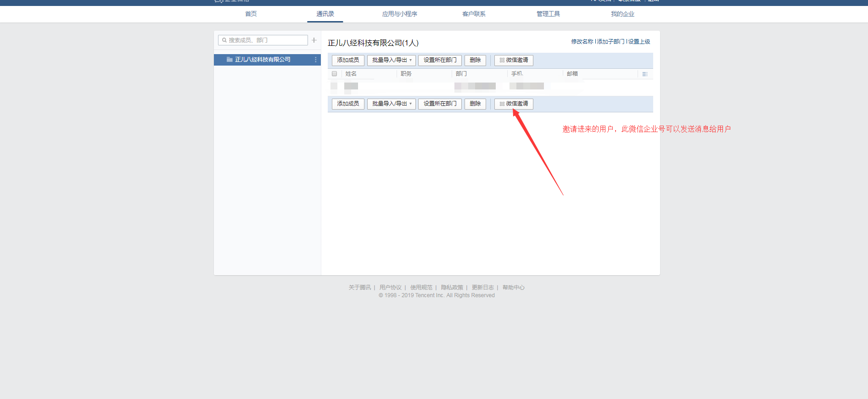Open the 通讯录 tab
Viewport: 868px width, 399px height.
[x=325, y=14]
